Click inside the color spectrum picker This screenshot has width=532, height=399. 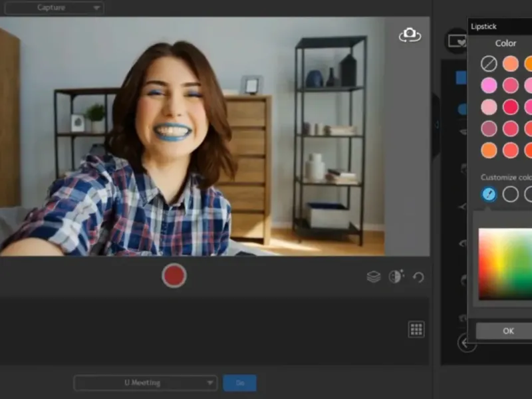507,263
